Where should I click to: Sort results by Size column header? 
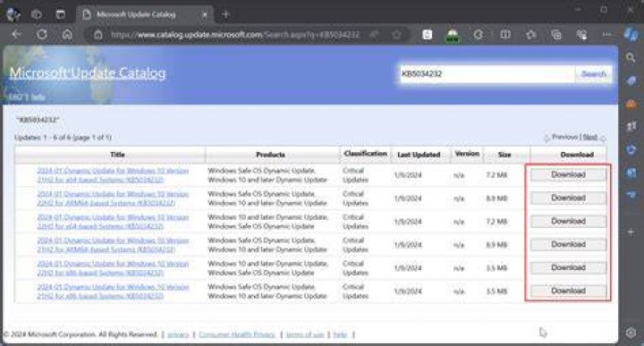point(504,155)
